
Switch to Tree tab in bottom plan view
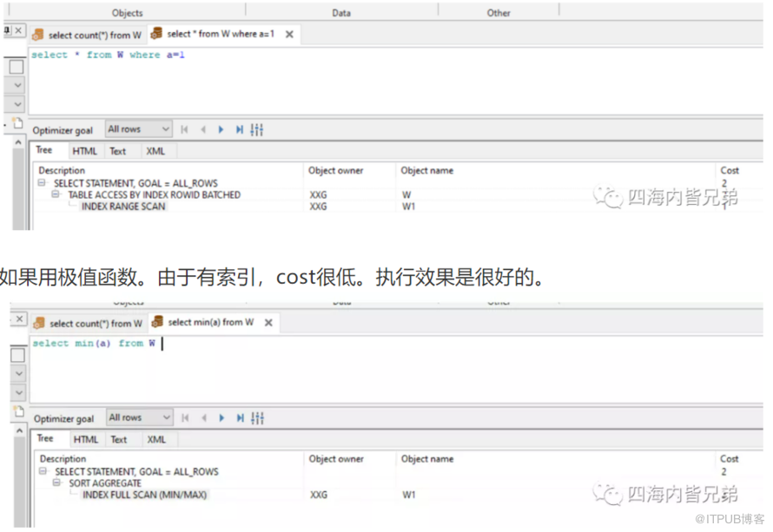(45, 438)
